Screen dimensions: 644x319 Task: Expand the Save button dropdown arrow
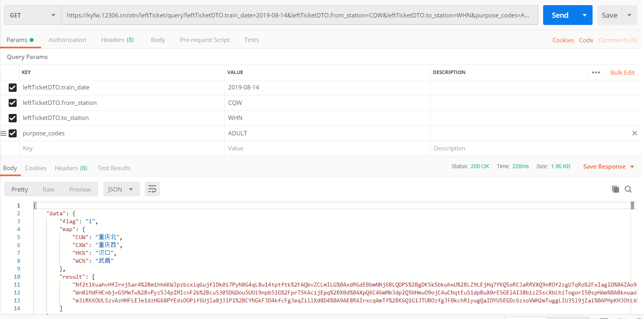pos(629,15)
